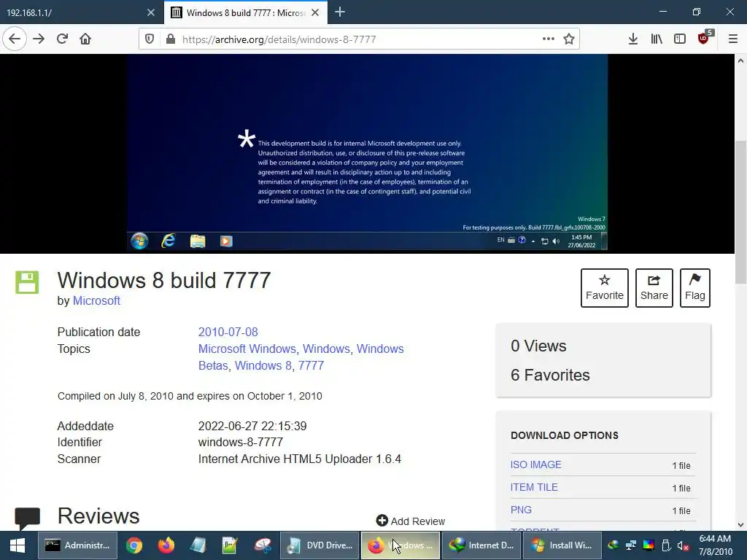Reload the current page
This screenshot has height=560, width=747.
[63, 39]
